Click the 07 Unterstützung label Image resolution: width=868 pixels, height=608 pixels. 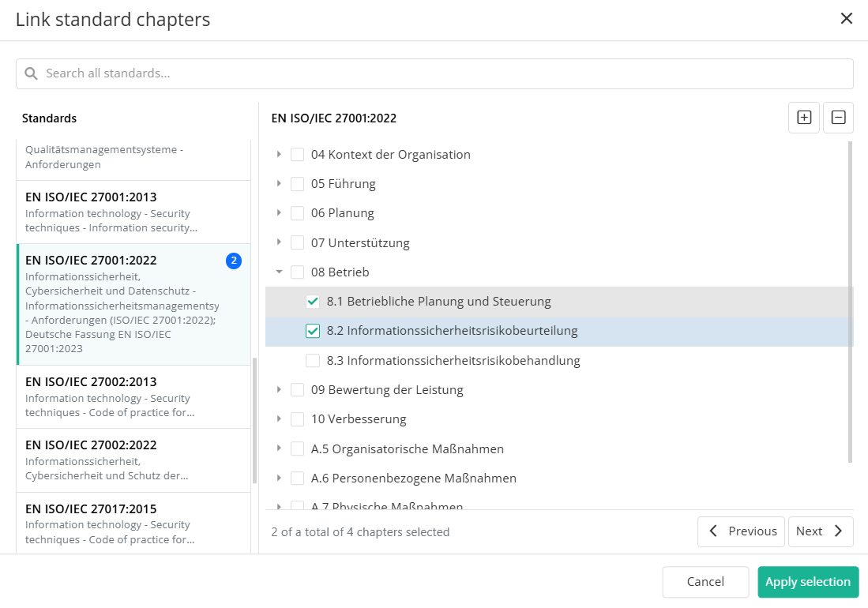(360, 243)
